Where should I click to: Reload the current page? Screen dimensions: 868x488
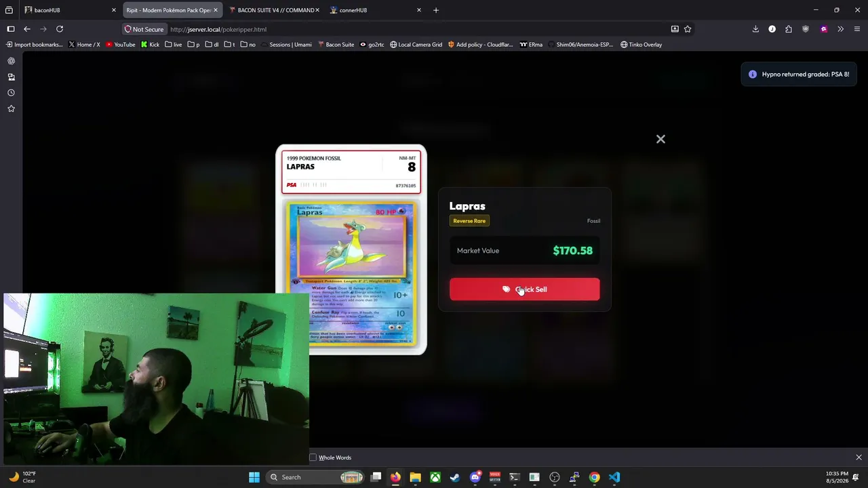60,29
